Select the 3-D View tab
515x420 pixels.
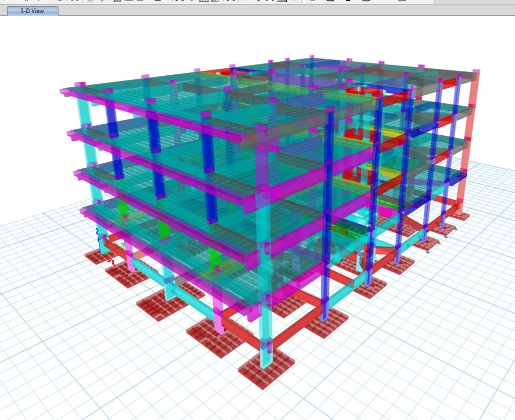[32, 11]
